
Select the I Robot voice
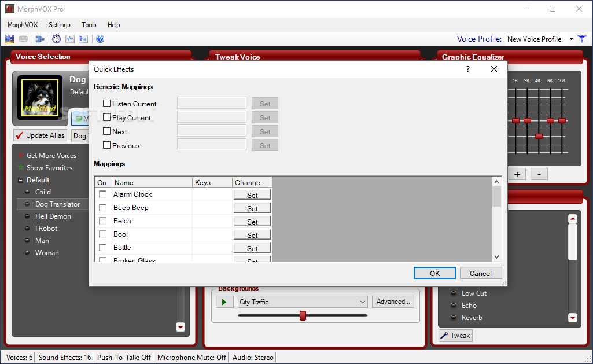point(46,229)
